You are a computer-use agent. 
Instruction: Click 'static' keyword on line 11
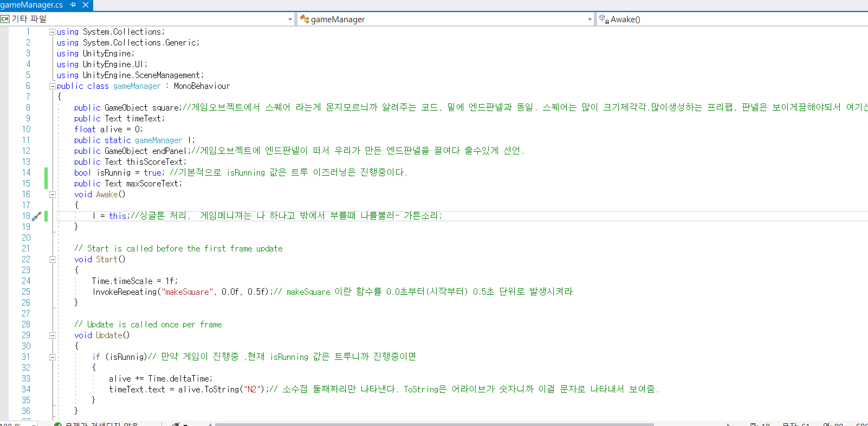(118, 140)
